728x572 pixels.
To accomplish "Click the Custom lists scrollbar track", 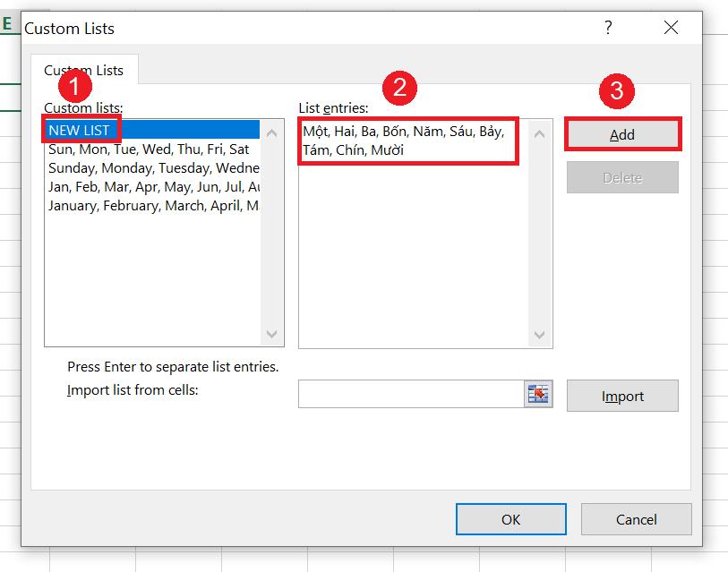I will click(273, 233).
